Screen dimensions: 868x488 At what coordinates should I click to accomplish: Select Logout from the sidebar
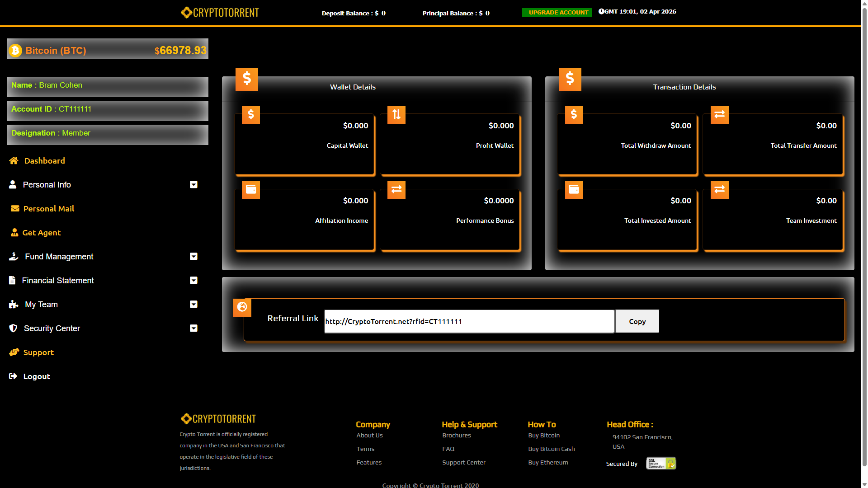pyautogui.click(x=36, y=376)
